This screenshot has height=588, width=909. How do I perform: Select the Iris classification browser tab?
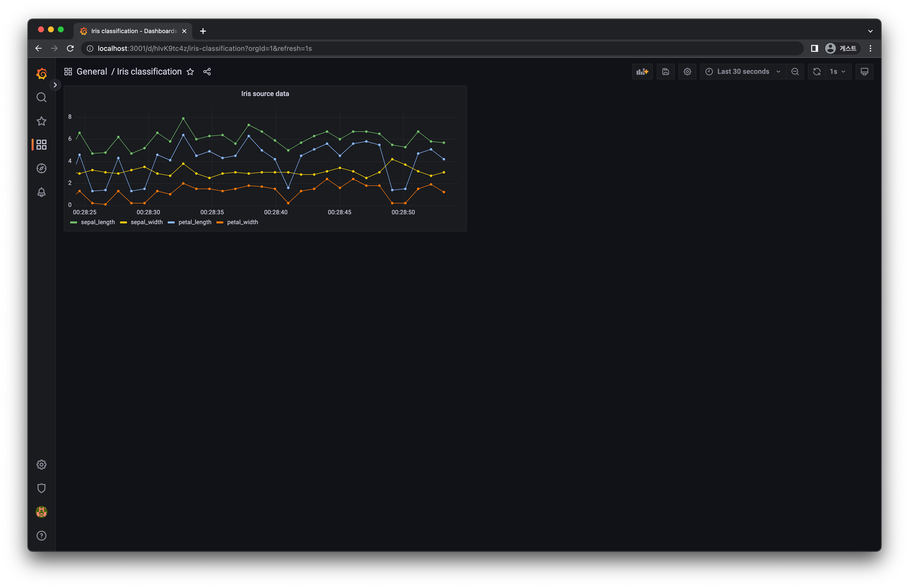click(133, 31)
